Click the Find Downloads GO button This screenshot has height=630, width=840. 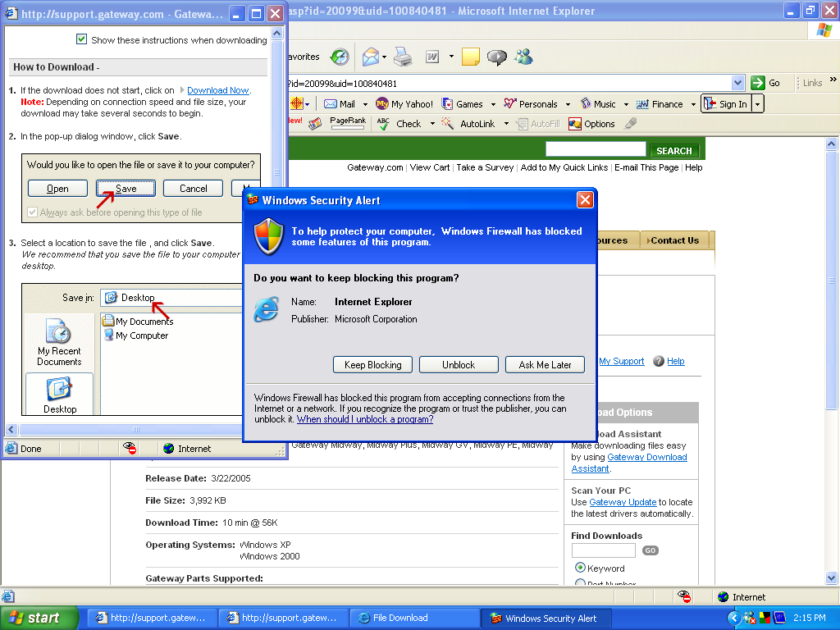pyautogui.click(x=651, y=550)
